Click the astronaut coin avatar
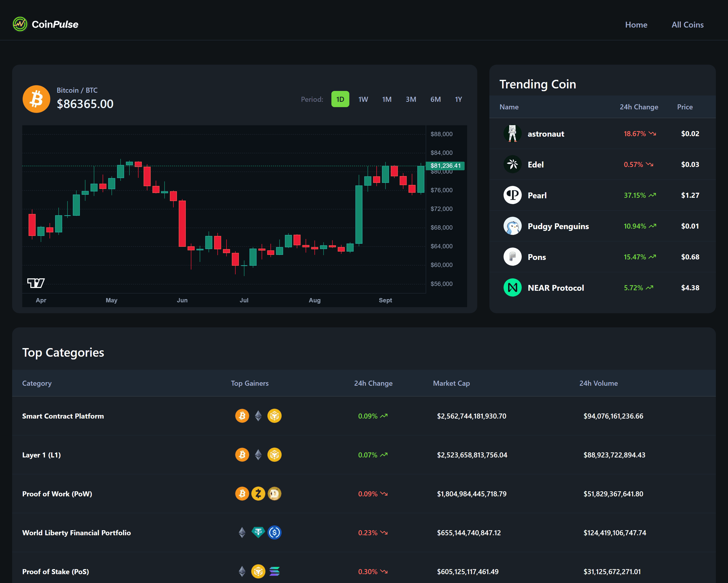Viewport: 728px width, 583px height. (x=512, y=134)
